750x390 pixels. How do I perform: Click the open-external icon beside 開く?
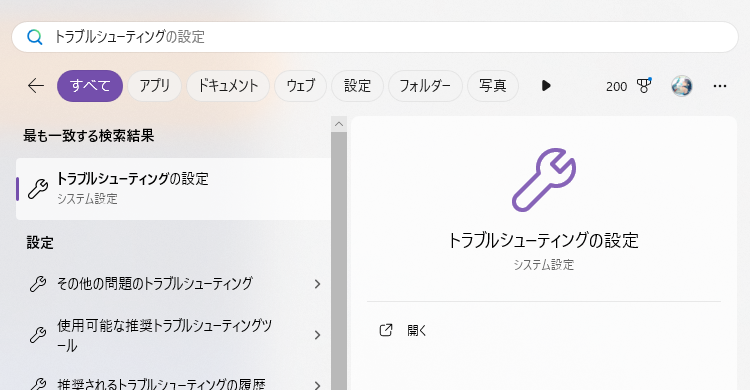(386, 330)
